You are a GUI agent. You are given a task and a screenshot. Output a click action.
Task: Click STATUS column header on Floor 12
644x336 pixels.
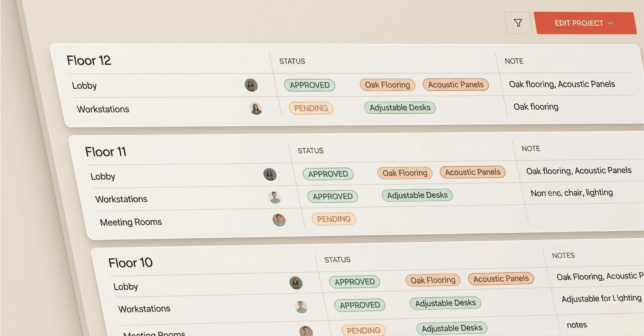[292, 61]
